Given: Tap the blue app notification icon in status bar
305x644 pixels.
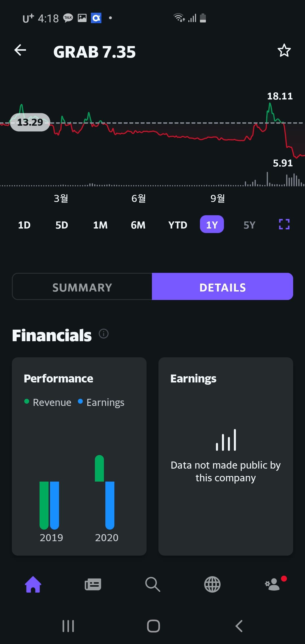Looking at the screenshot, I should pos(96,18).
